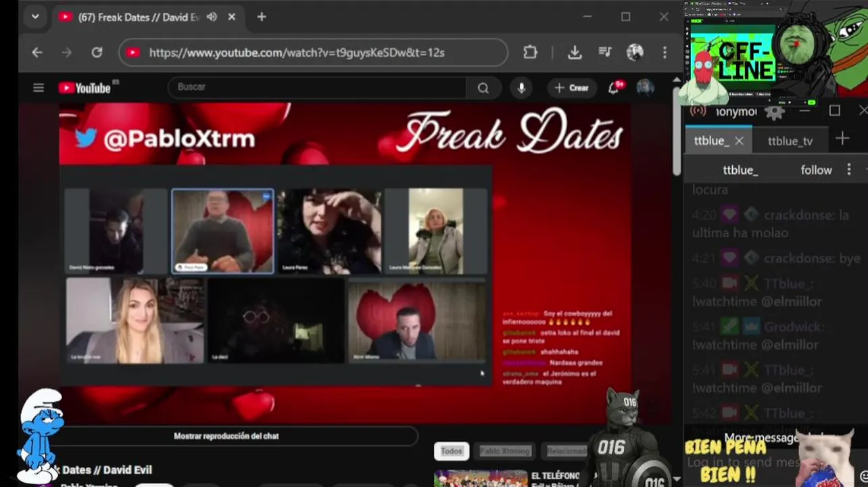
Task: Open the EL TELÉFONO recommended video thumbnail
Action: (481, 478)
